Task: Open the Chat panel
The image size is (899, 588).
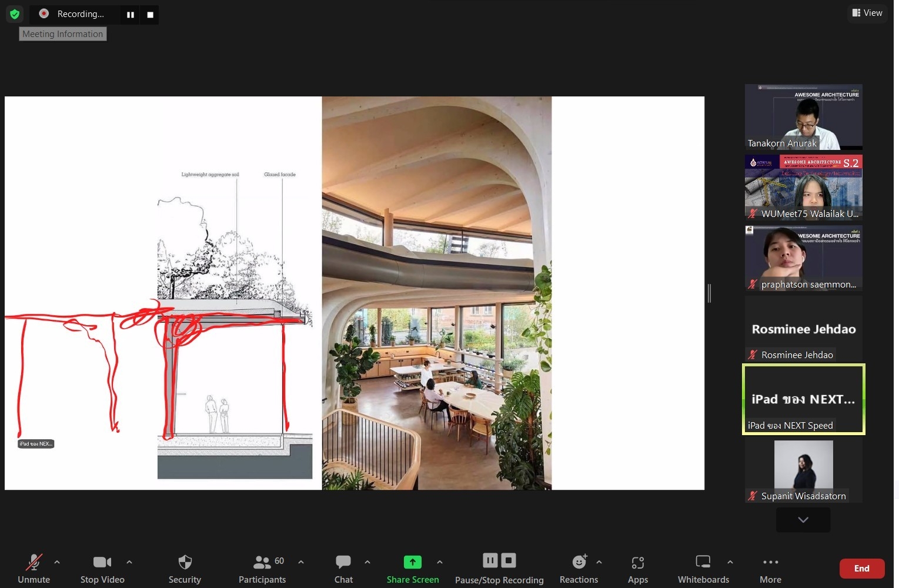Action: coord(343,563)
